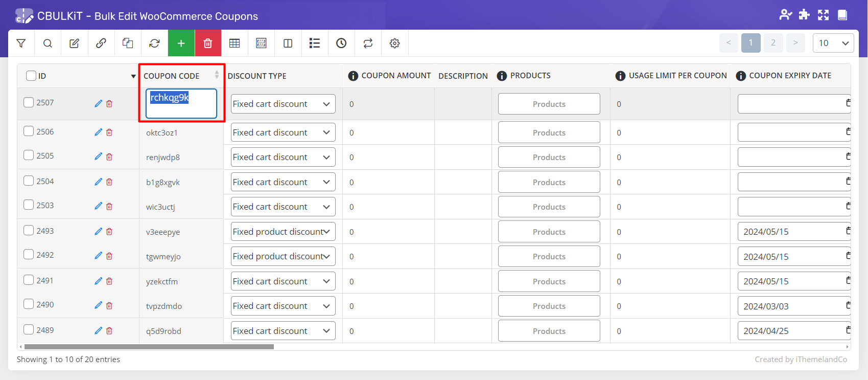Go to page 2
The height and width of the screenshot is (380, 868).
click(773, 43)
